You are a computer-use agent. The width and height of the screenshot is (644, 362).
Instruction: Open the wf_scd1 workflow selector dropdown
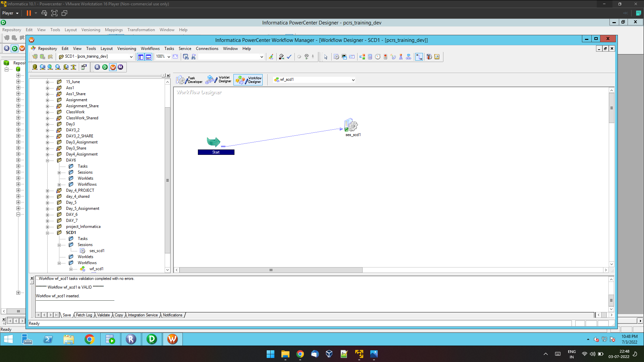[353, 80]
